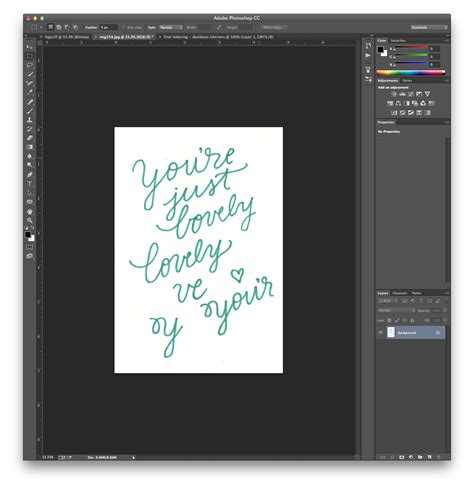Open the Essentials workspace dropdown
Viewport: 474px width, 491px height.
(429, 28)
